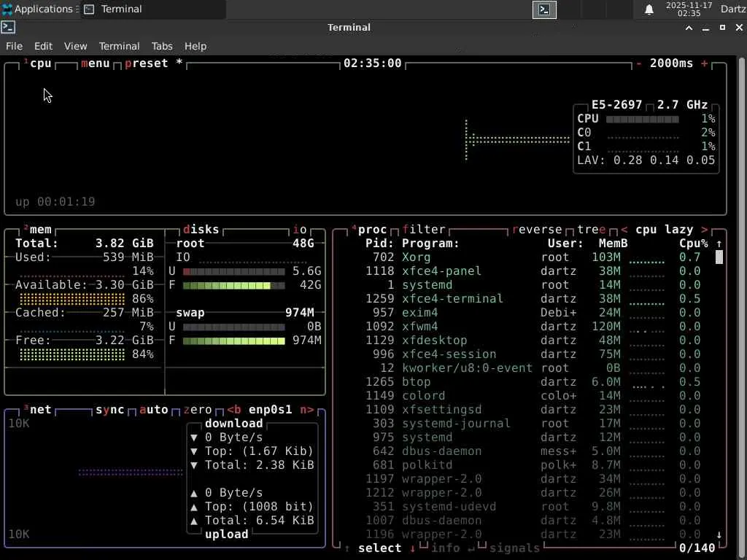The image size is (747, 560).
Task: Click the Applications menu icon
Action: tap(7, 9)
